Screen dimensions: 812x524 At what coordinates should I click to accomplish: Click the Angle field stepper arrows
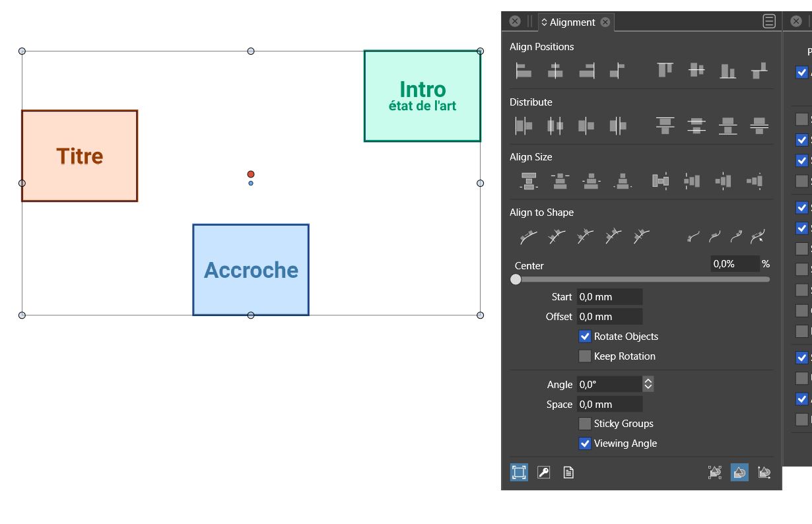click(x=648, y=384)
